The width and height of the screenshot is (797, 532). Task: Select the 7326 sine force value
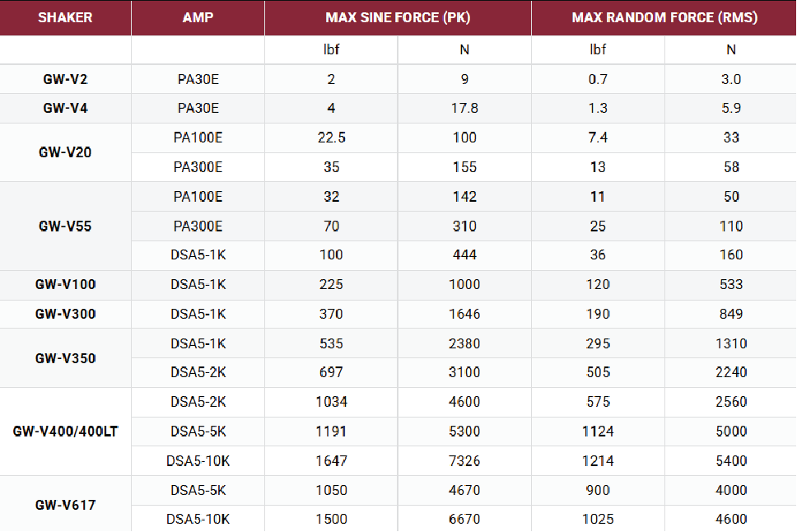[464, 460]
